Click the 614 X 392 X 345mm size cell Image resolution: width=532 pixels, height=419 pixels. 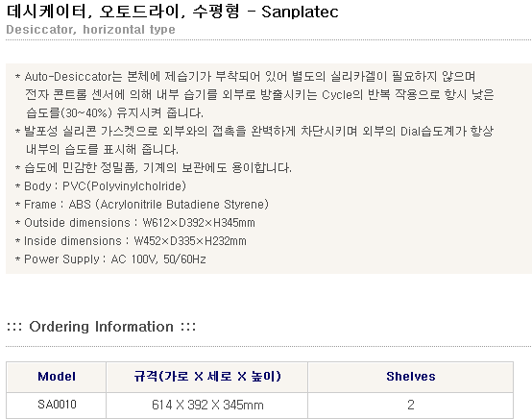207,406
